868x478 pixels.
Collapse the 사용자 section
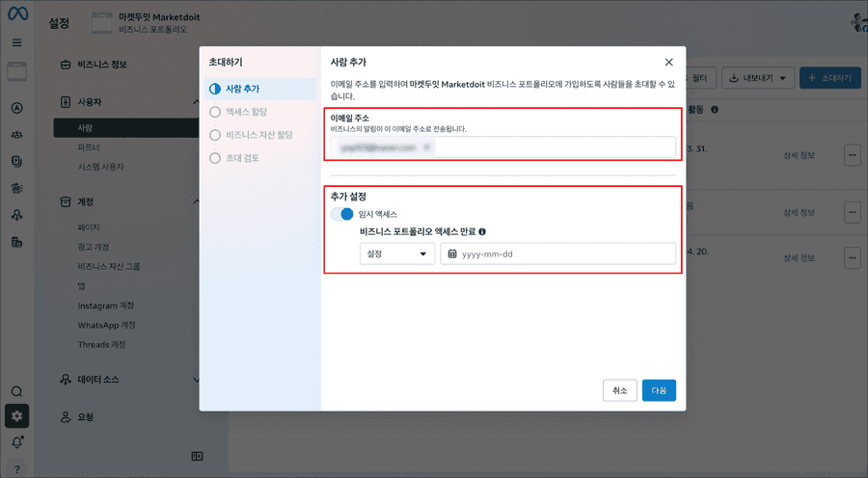(196, 102)
